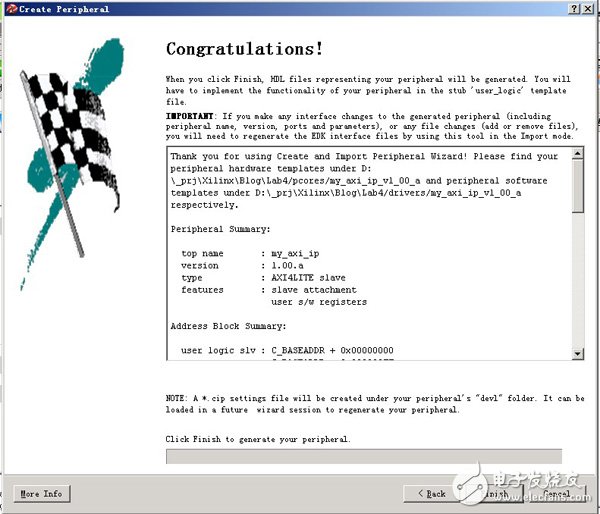
Task: Click the Congratulations! heading
Action: [x=244, y=49]
